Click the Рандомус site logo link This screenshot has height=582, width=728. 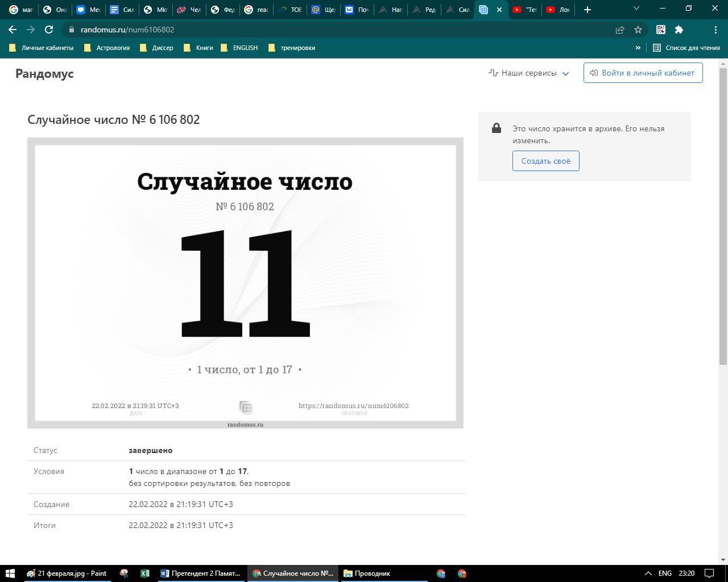tap(44, 73)
